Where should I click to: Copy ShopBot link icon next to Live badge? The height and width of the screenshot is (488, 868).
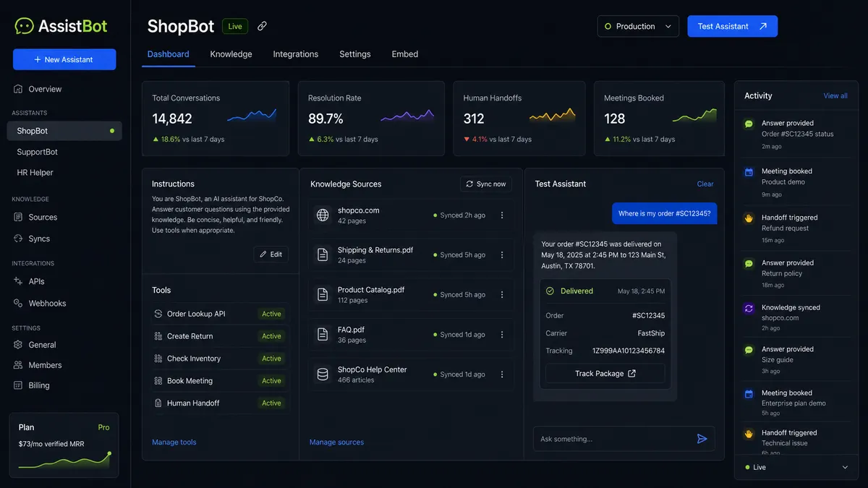click(263, 26)
